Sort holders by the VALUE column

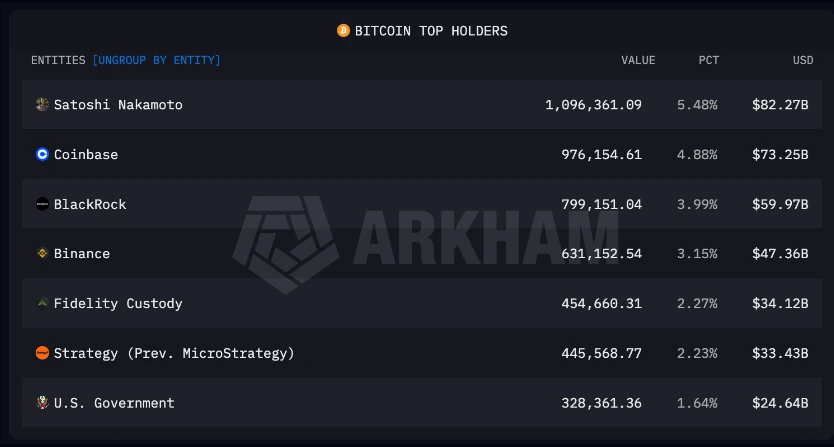click(638, 61)
